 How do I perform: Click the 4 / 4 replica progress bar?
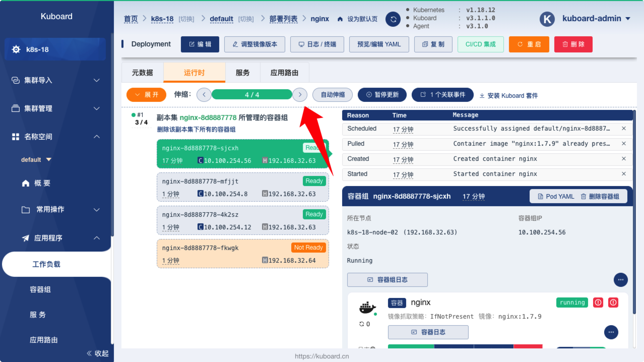(252, 95)
